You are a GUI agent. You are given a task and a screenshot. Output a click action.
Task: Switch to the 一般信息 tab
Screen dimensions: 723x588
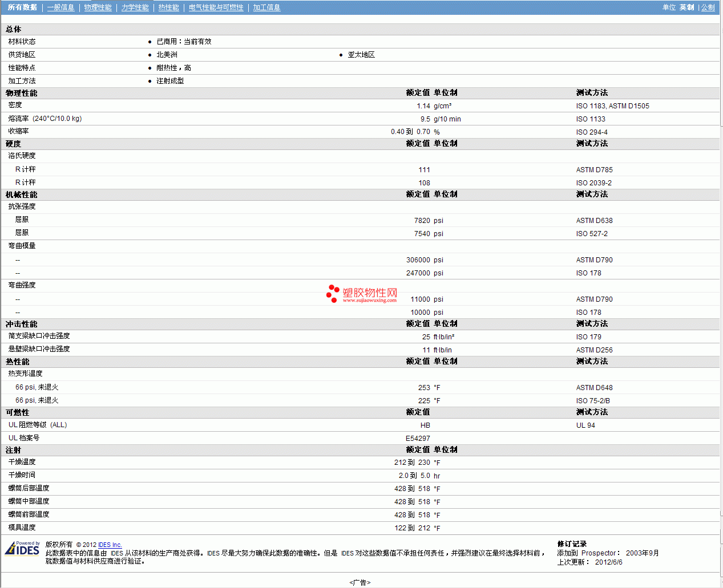[x=60, y=7]
